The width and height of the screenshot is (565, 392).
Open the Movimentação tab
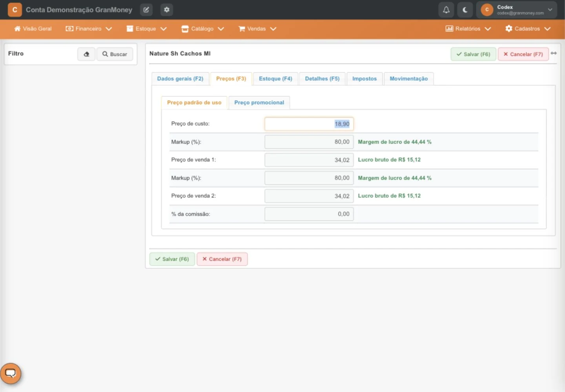coord(409,79)
